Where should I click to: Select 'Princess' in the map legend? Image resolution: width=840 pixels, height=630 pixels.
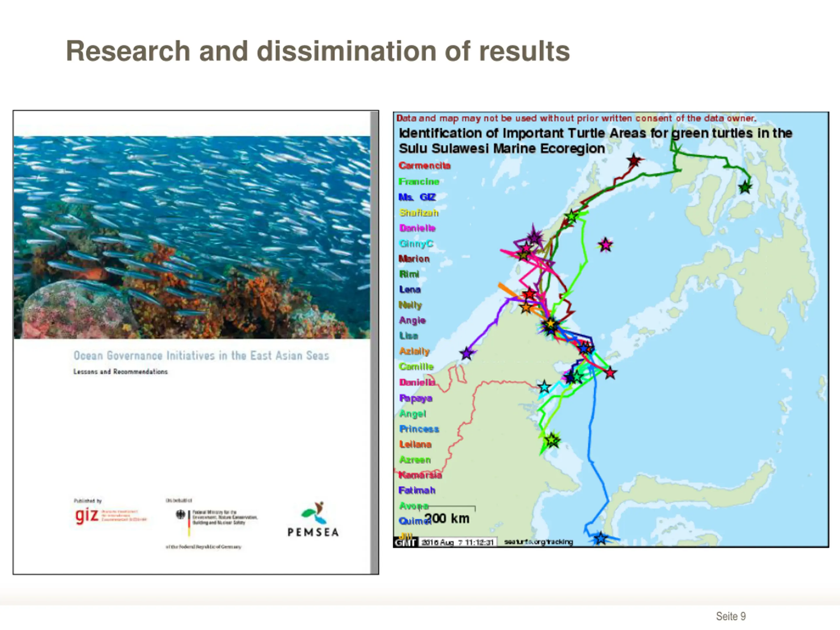[x=419, y=429]
